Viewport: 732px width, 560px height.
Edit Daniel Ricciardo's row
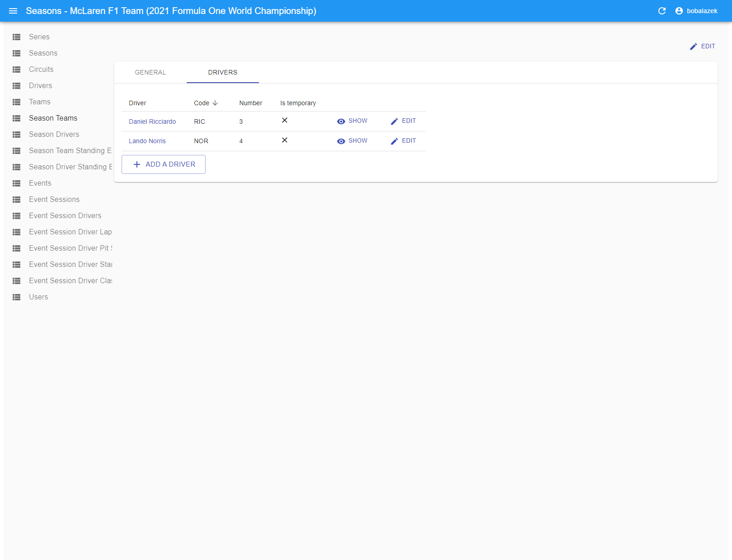pos(404,121)
